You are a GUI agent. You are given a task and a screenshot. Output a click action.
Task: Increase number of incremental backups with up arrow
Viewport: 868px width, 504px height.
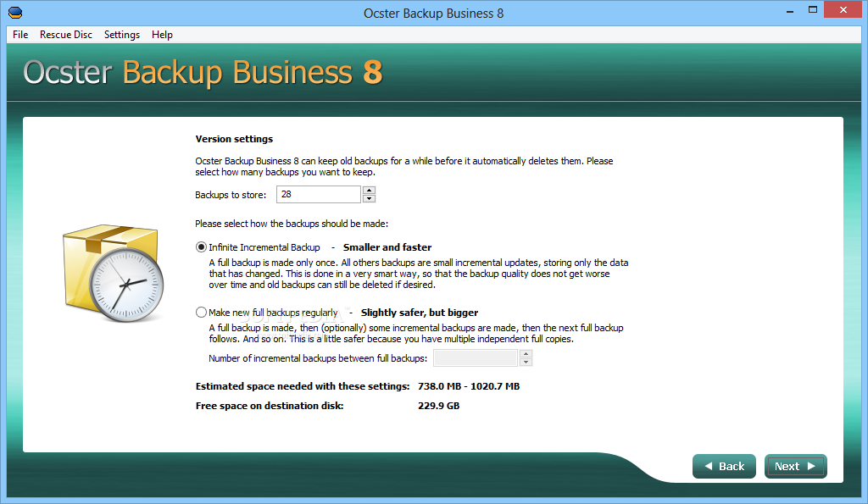pyautogui.click(x=526, y=354)
